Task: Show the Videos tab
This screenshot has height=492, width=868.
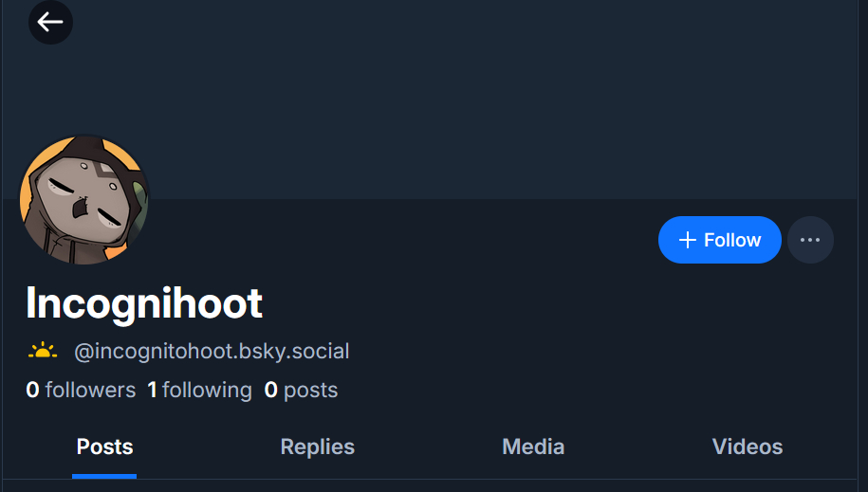Action: pos(748,447)
